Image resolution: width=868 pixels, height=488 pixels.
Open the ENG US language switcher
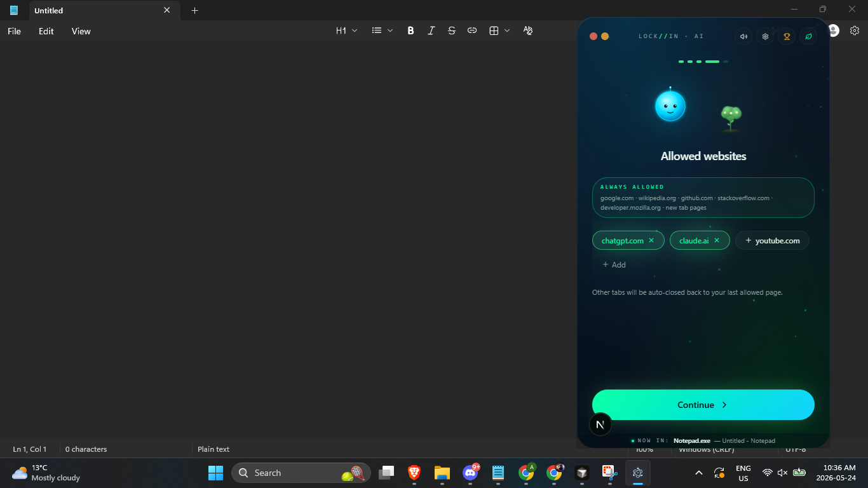pos(743,473)
